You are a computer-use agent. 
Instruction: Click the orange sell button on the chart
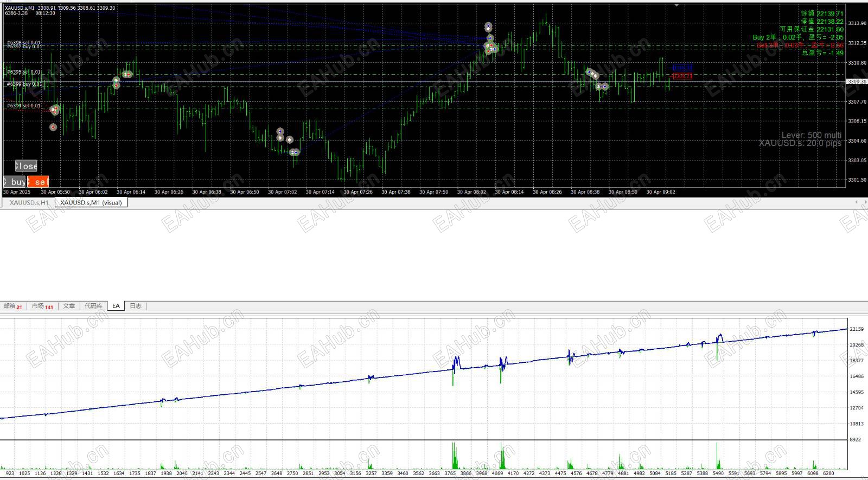point(39,182)
